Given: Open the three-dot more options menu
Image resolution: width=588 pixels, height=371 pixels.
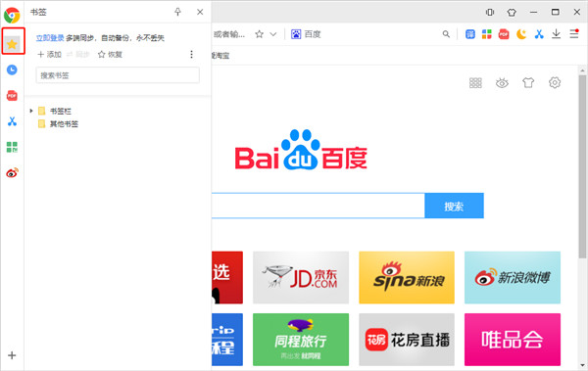Looking at the screenshot, I should (x=192, y=55).
